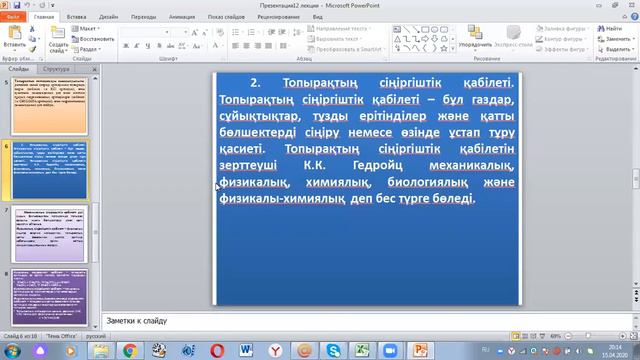Minimize the ribbon with the caret icon

point(624,17)
